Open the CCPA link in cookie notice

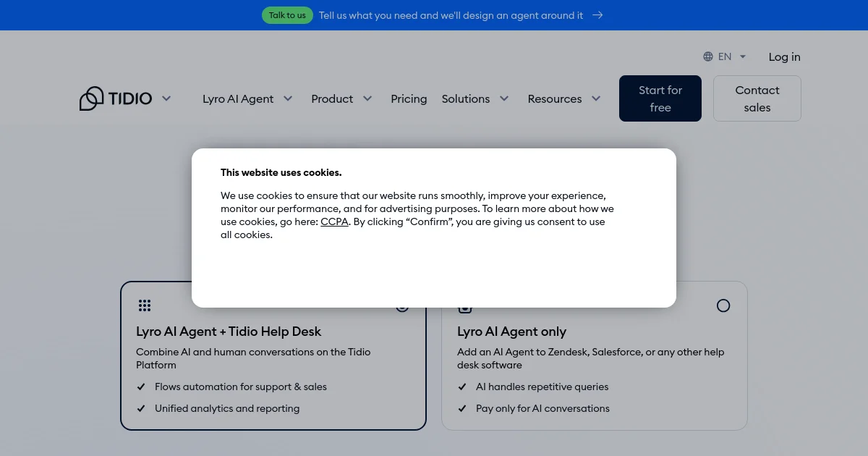(x=334, y=221)
